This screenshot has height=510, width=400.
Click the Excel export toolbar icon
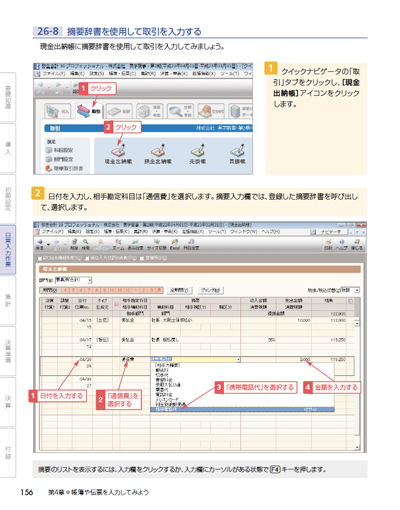(175, 244)
